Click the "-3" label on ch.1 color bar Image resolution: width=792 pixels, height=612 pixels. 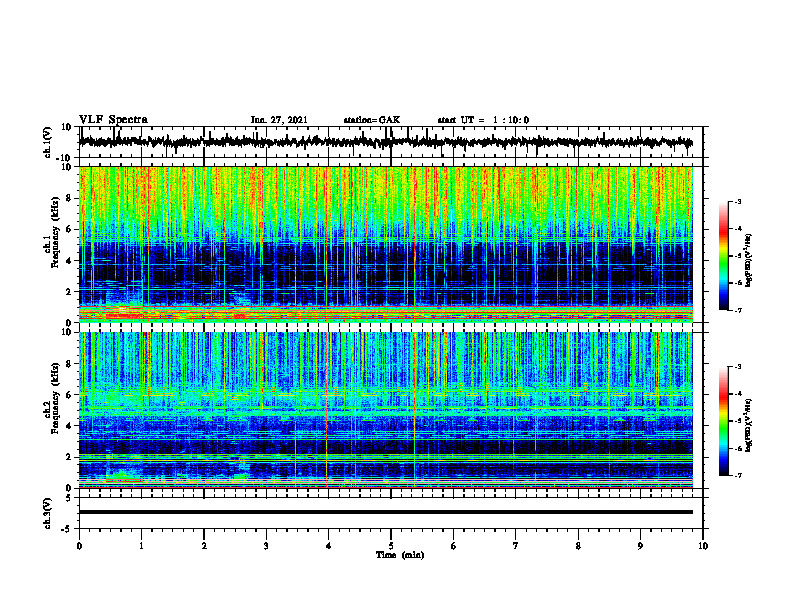point(738,201)
